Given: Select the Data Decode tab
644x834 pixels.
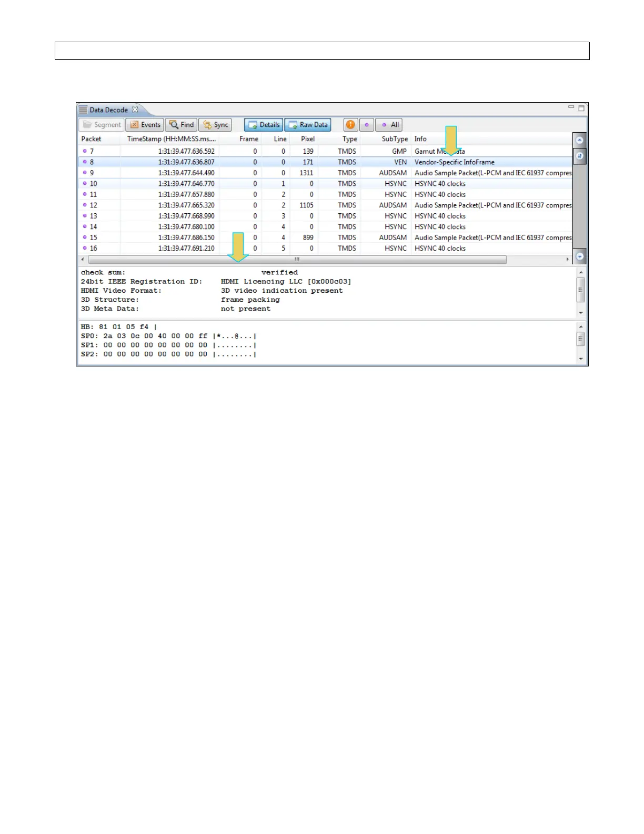Looking at the screenshot, I should click(x=108, y=110).
